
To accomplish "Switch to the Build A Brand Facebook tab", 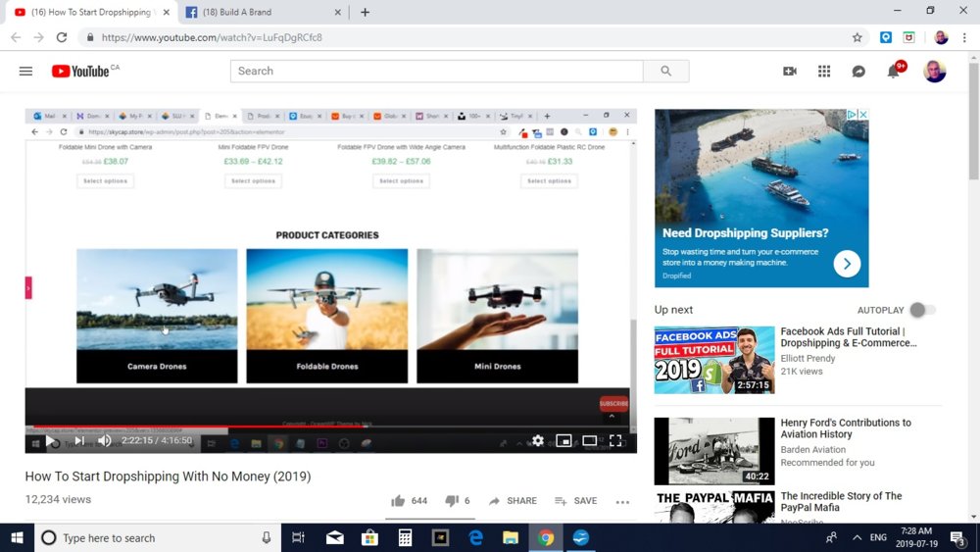I will pos(264,12).
